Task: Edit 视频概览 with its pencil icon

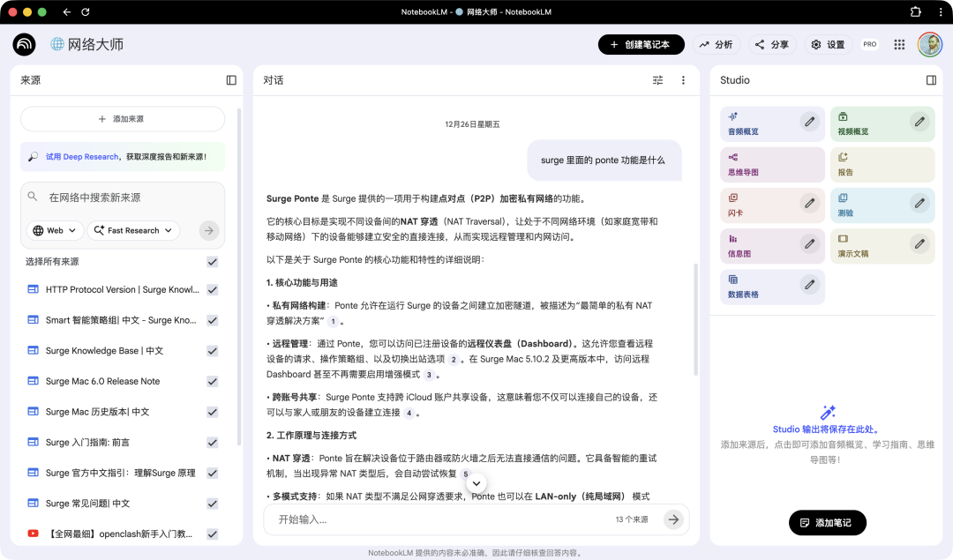Action: (919, 122)
